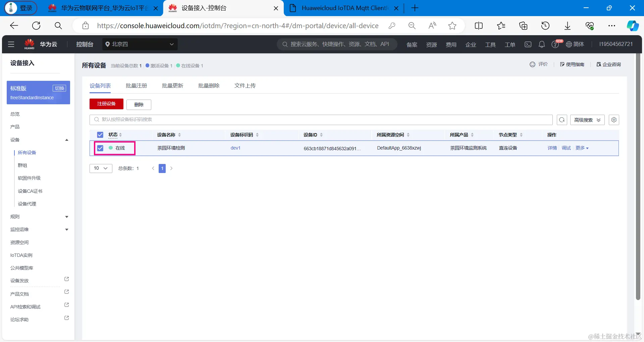Open 所有设备 in the sidebar
Viewport: 644px width, 342px height.
(27, 153)
